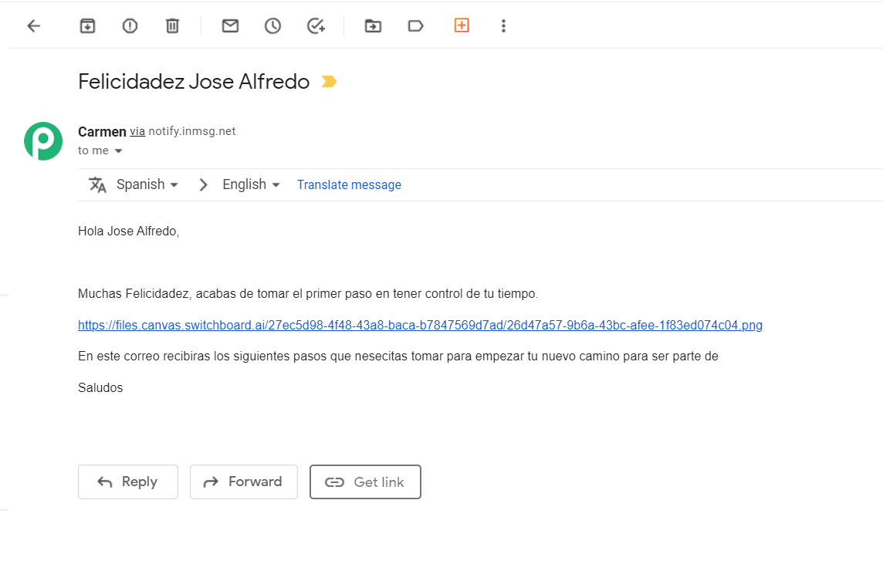The width and height of the screenshot is (883, 588).
Task: Click the orange plus extension icon
Action: pos(462,25)
